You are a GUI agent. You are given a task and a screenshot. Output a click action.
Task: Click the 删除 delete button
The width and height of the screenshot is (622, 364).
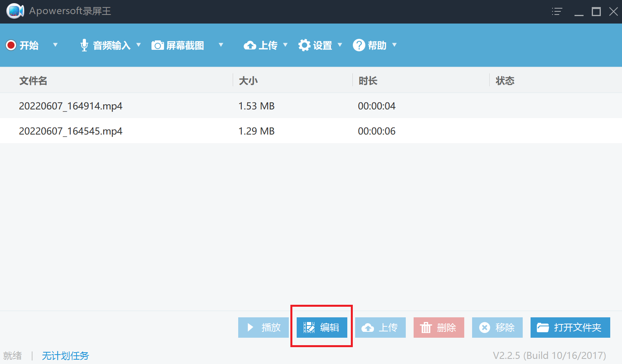pyautogui.click(x=439, y=328)
